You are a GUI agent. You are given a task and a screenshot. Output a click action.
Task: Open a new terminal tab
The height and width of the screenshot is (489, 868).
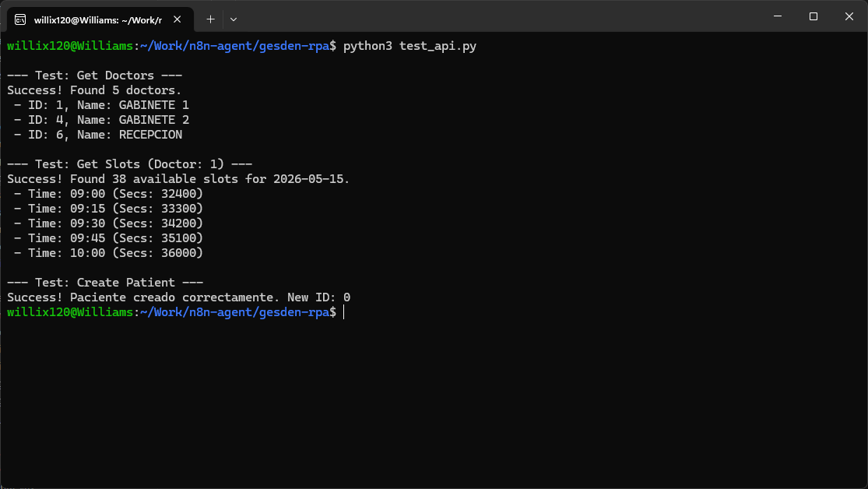(x=210, y=19)
